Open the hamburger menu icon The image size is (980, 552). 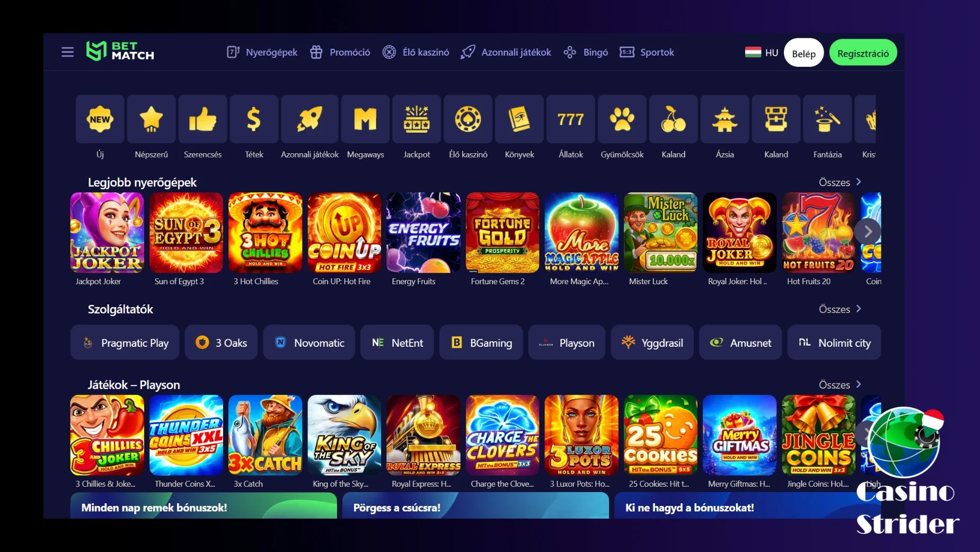[x=67, y=52]
